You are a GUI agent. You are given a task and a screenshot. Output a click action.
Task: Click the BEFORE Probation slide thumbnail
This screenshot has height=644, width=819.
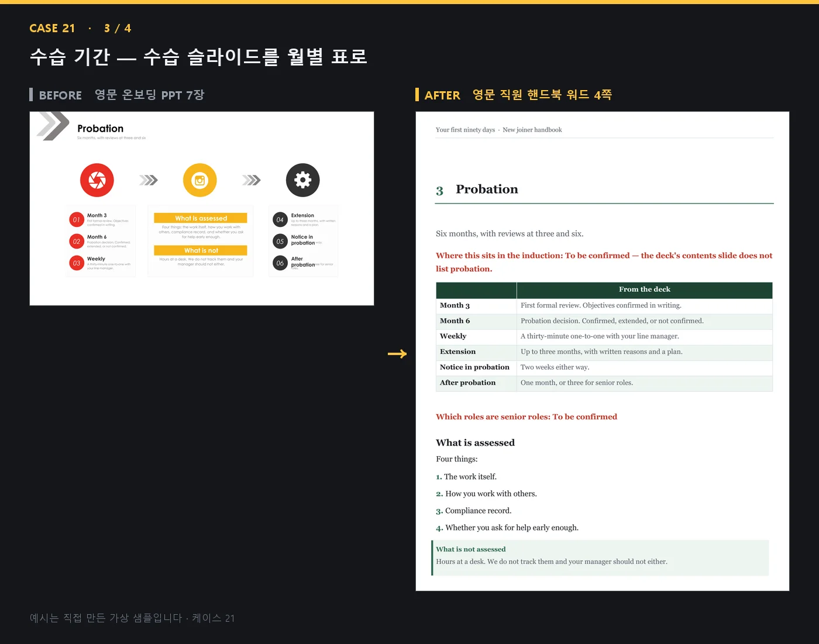(202, 208)
